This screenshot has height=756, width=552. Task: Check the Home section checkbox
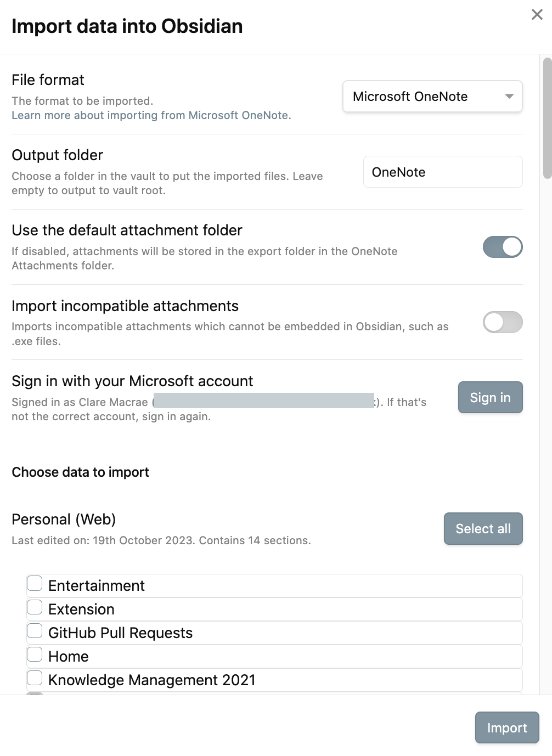(x=35, y=654)
